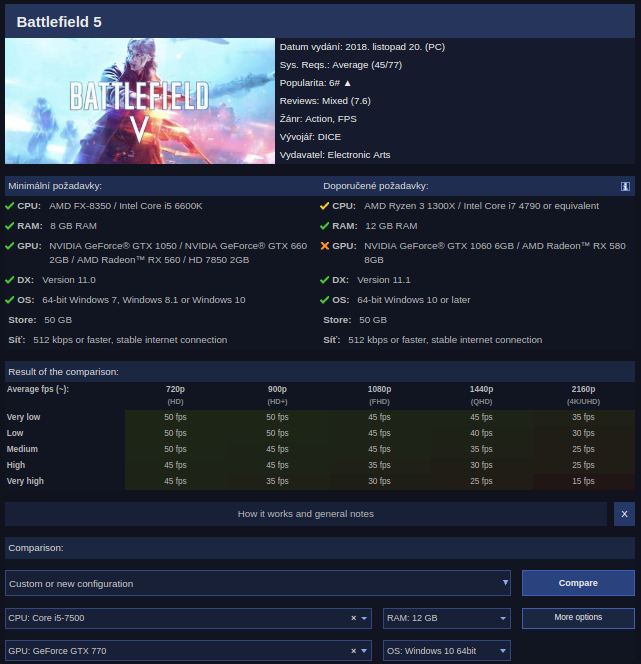Click the green check next to 8 GB RAM
Viewport: 641px width, 664px height.
point(10,226)
